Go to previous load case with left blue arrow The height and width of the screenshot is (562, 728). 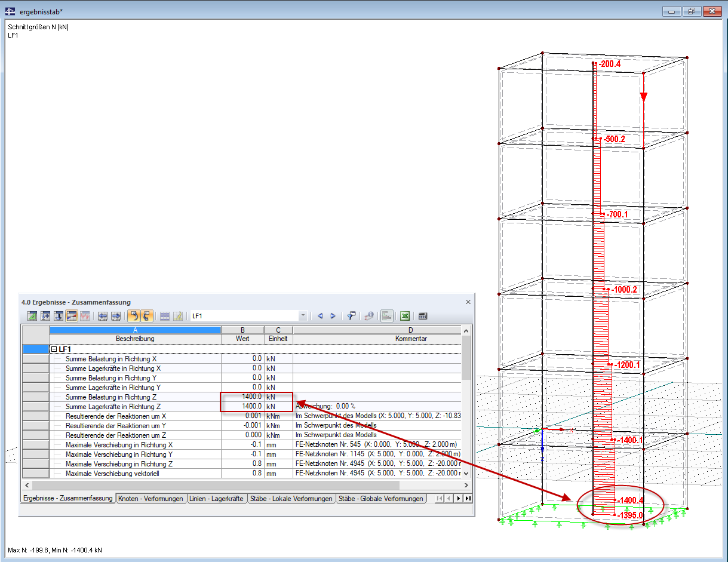point(320,316)
